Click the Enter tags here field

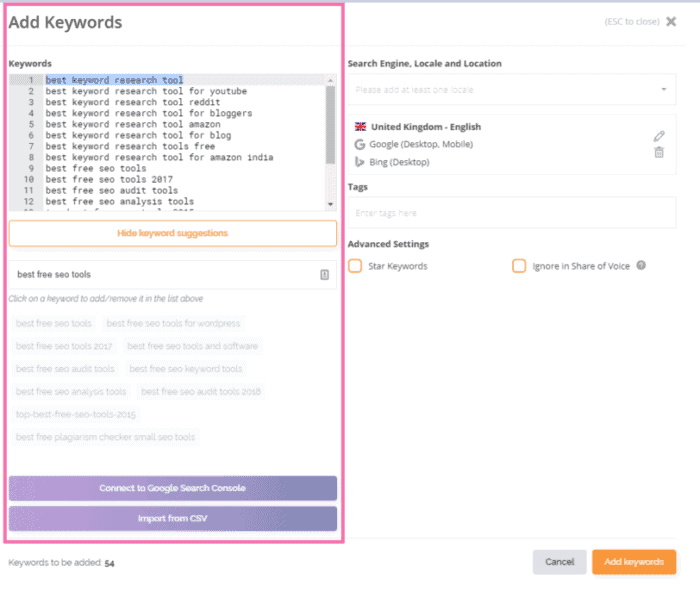click(x=512, y=213)
